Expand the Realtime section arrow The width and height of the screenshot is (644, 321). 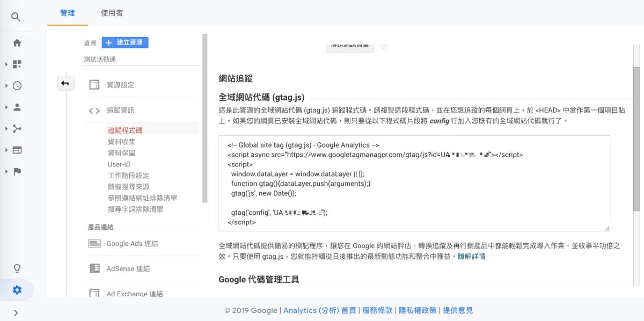6,86
